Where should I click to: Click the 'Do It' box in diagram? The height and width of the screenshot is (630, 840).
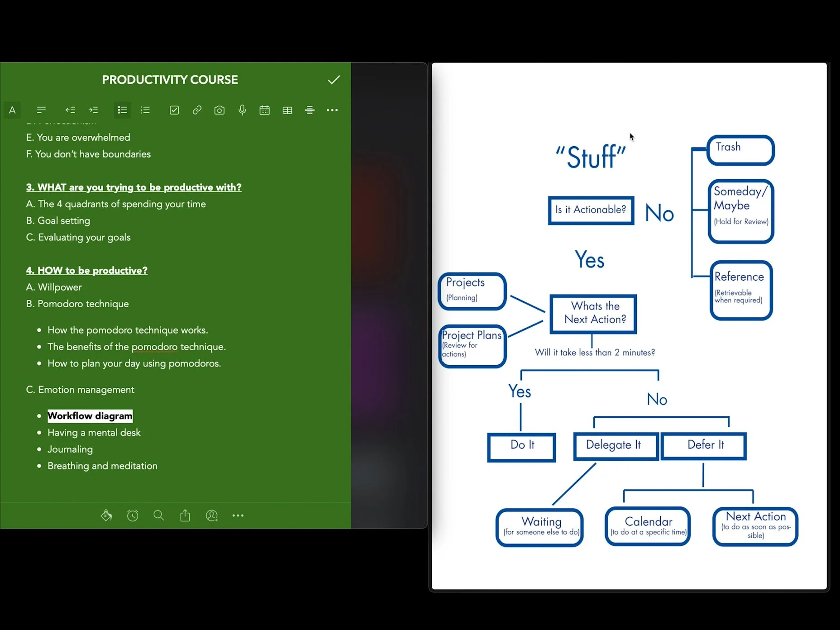[521, 448]
